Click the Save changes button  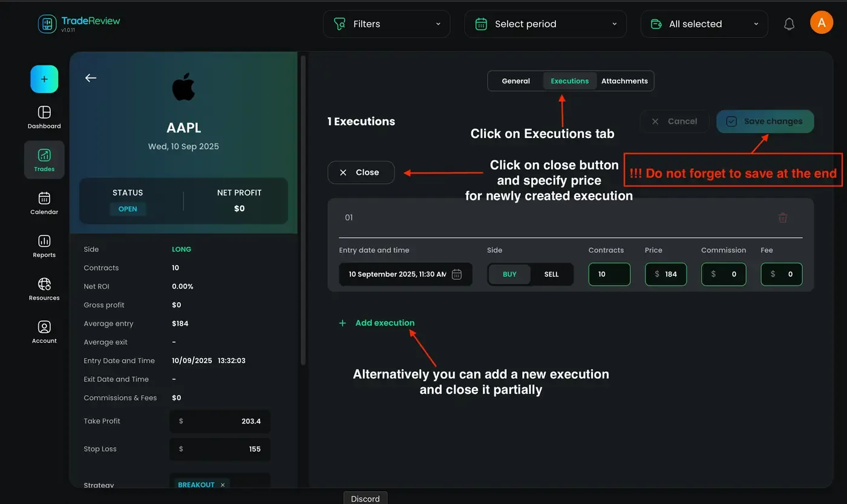765,121
